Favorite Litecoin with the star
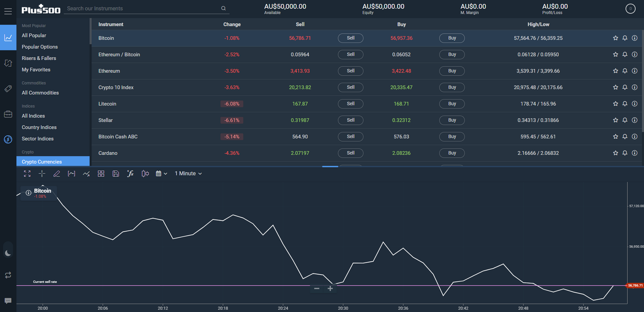This screenshot has height=312, width=644. pos(615,104)
